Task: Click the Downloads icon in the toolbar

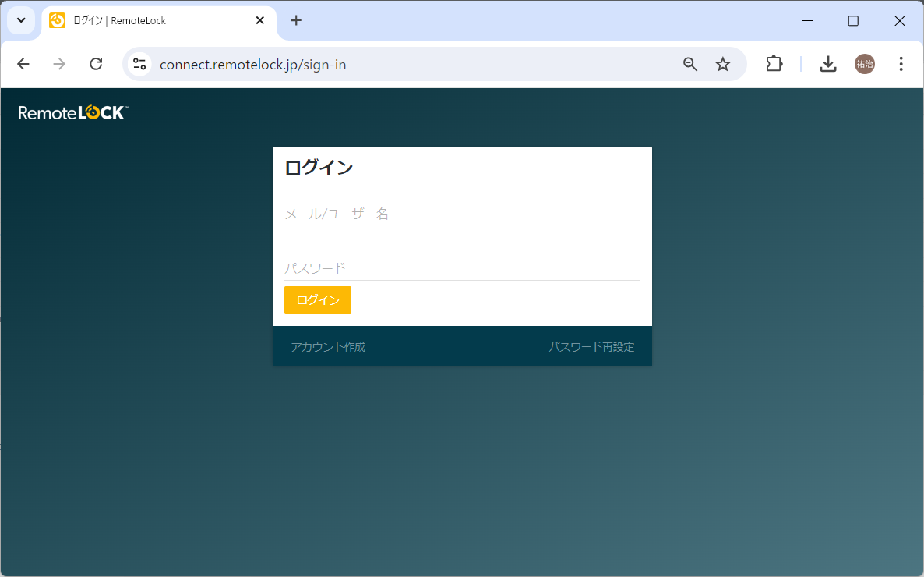Action: [x=828, y=64]
